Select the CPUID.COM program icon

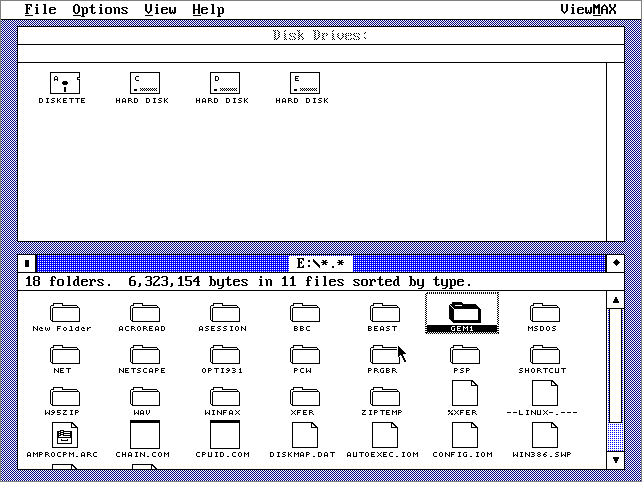pyautogui.click(x=225, y=435)
